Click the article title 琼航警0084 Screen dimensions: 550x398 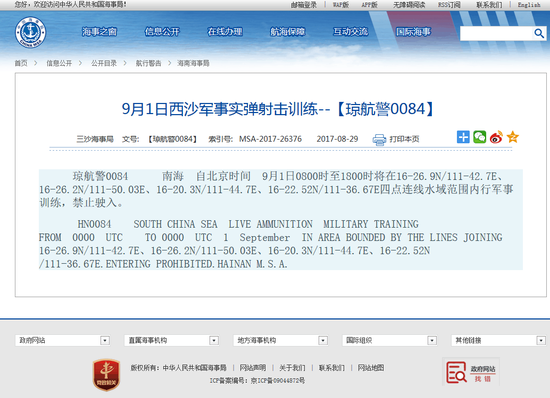(279, 109)
